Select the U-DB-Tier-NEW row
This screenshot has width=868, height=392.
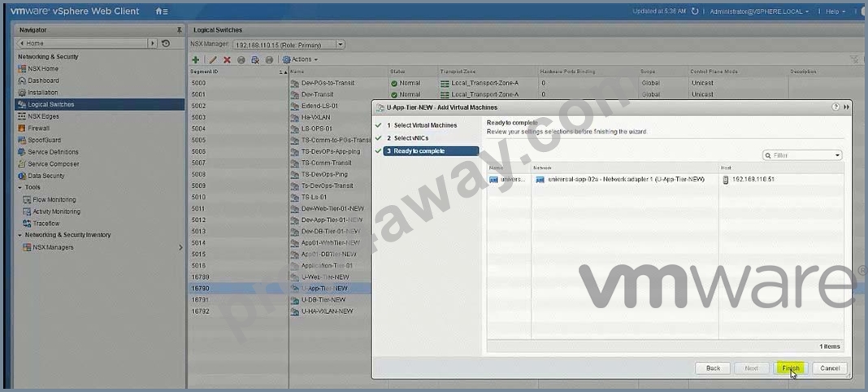[x=323, y=299]
